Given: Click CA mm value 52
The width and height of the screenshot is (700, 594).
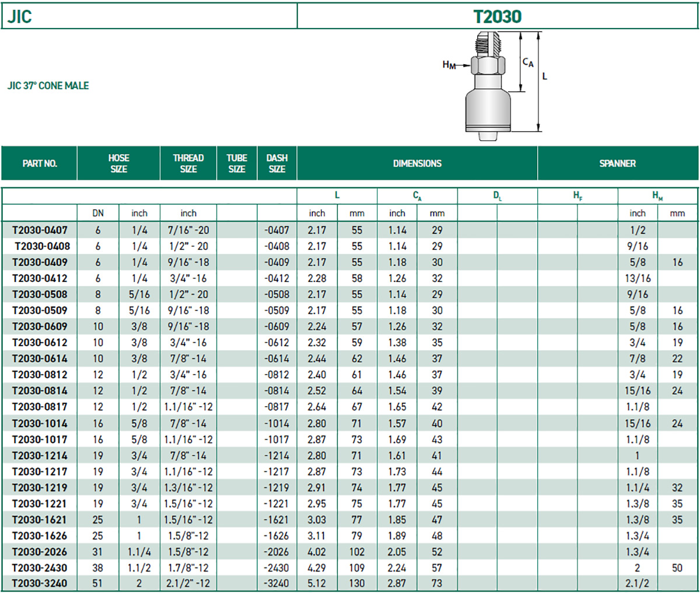Looking at the screenshot, I should [437, 552].
